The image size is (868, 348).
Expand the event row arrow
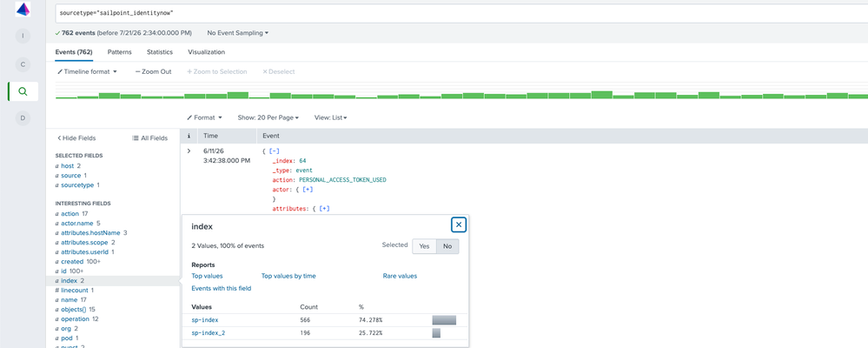[x=189, y=151]
